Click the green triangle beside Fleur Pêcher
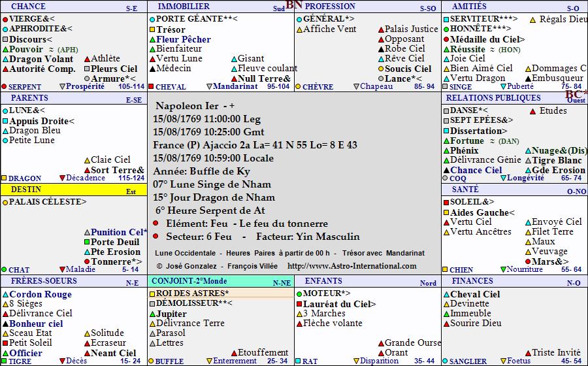 pos(152,40)
